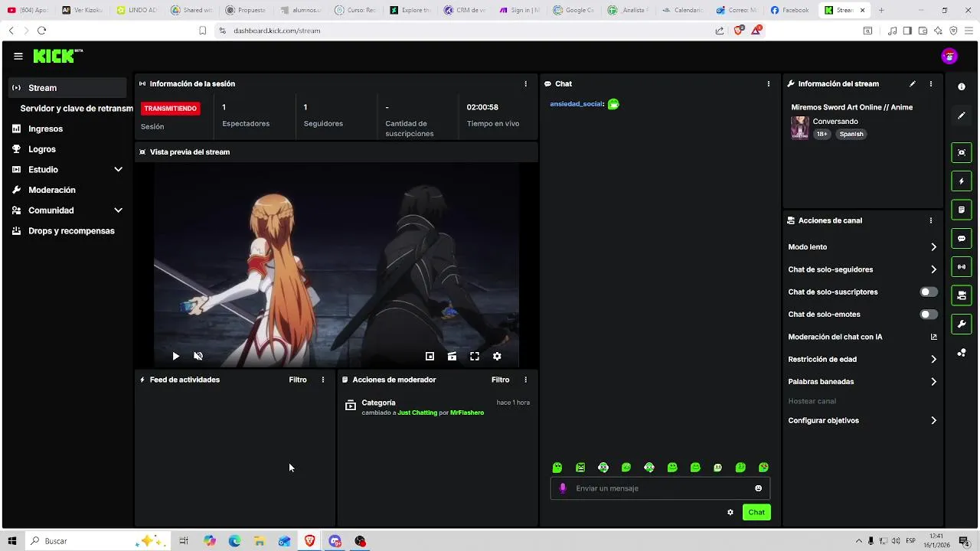The image size is (980, 551).
Task: Open Restricción de edad options
Action: point(862,359)
